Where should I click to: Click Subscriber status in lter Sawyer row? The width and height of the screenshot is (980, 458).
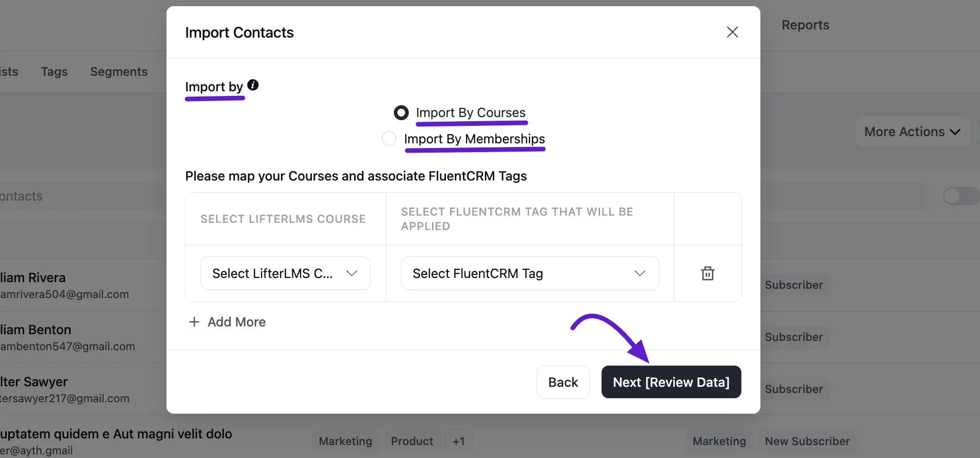[x=794, y=389]
